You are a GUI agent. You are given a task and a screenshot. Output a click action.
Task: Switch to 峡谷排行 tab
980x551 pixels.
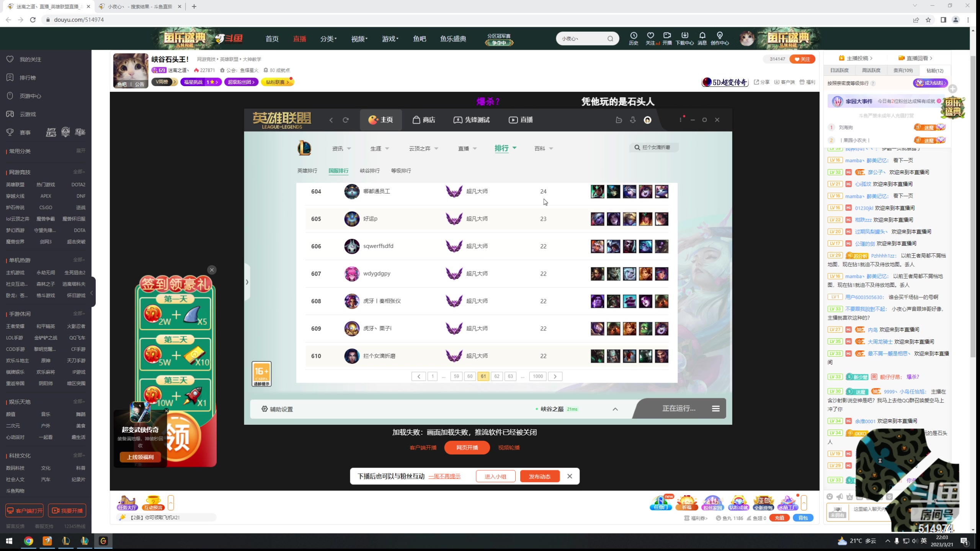(x=370, y=171)
